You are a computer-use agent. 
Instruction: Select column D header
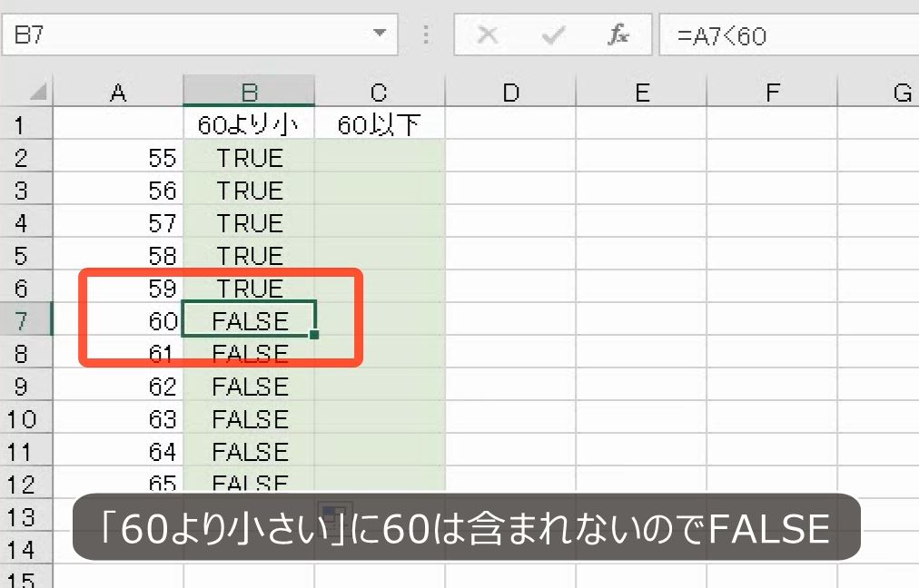510,92
